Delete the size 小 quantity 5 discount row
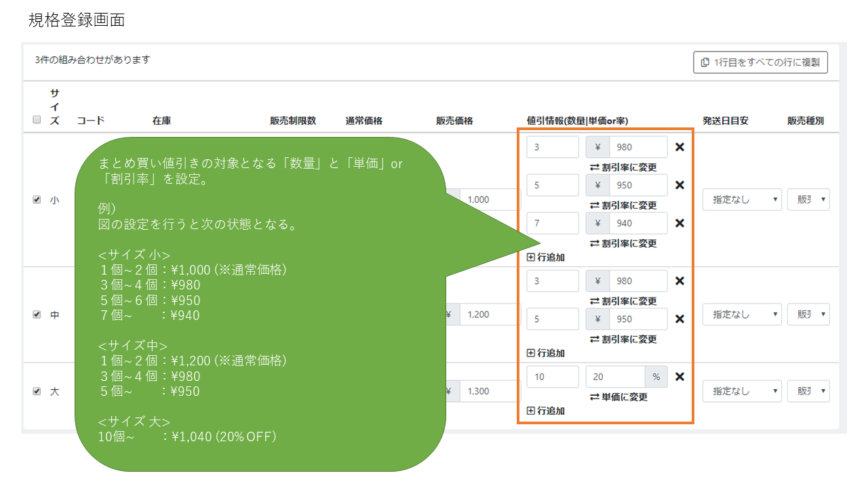Screen dimensions: 868x488 tap(679, 185)
